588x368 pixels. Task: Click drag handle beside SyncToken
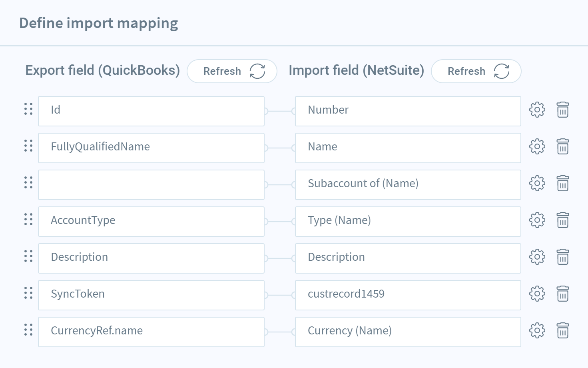(x=28, y=293)
